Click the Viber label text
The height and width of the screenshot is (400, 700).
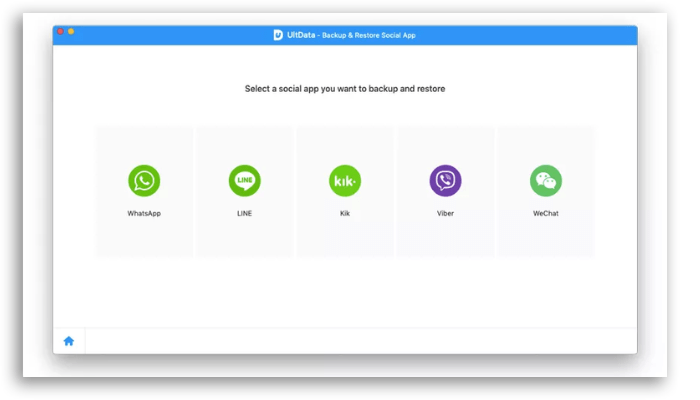click(445, 213)
